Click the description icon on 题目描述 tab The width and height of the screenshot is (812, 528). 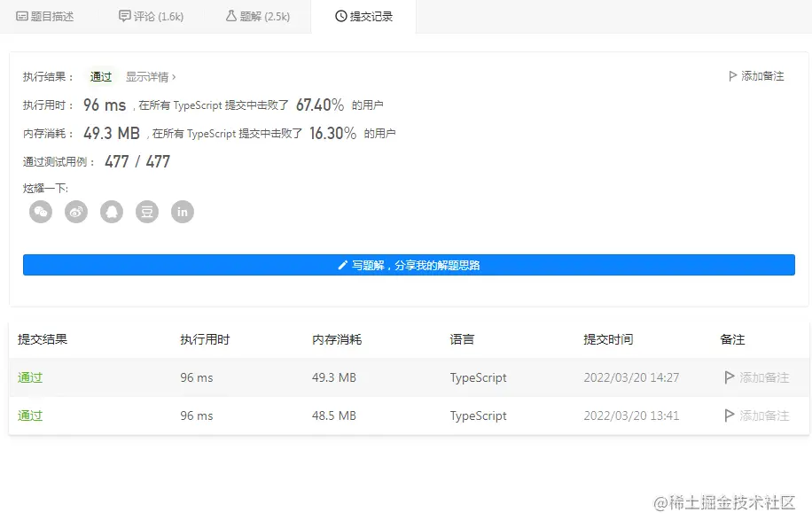pos(22,16)
